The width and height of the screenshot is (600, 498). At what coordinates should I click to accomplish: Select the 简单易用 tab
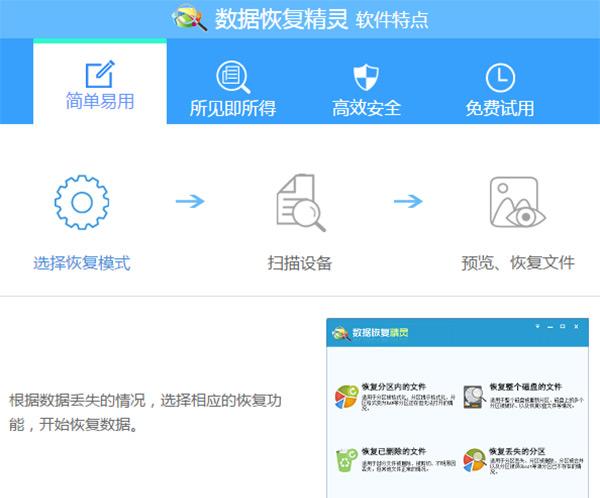click(100, 82)
